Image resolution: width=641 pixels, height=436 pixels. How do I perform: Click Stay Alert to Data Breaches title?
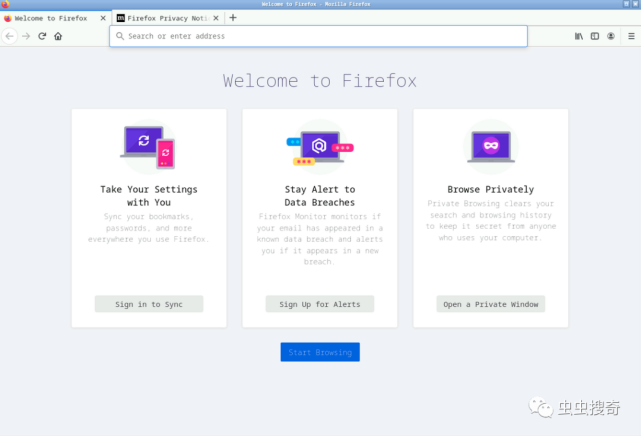[x=320, y=196]
